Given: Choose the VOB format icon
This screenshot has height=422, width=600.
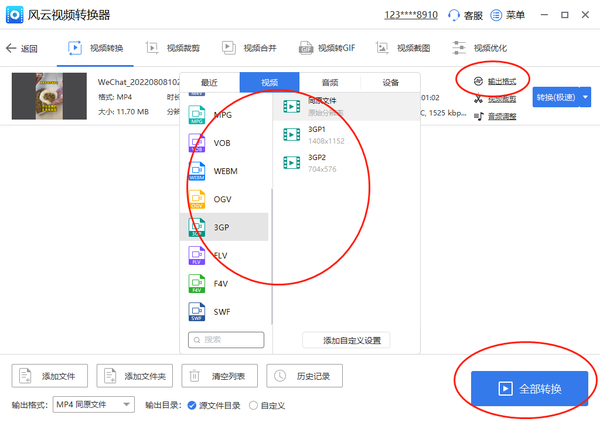Looking at the screenshot, I should pos(197,143).
